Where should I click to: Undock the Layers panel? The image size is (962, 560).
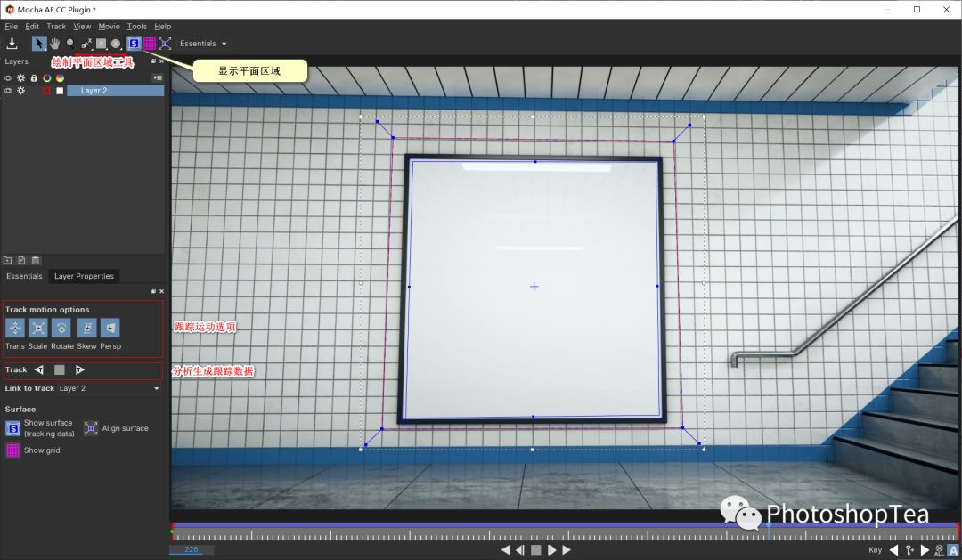point(153,61)
